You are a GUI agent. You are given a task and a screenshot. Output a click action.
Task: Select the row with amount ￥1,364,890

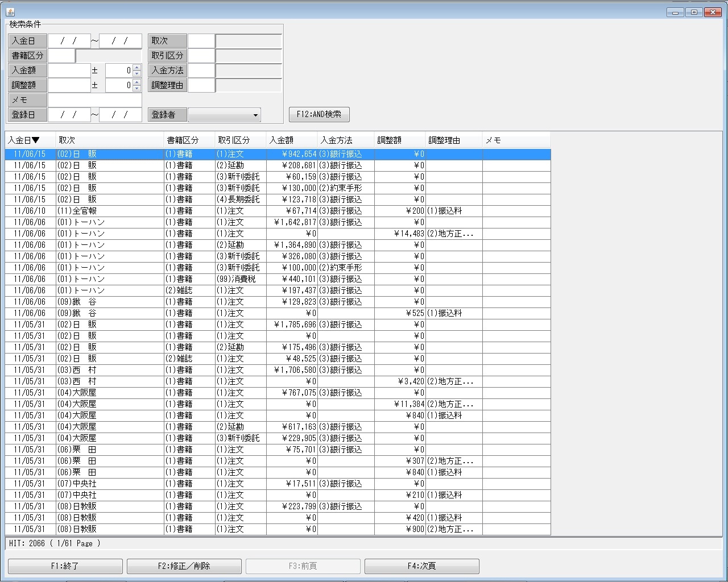click(278, 245)
